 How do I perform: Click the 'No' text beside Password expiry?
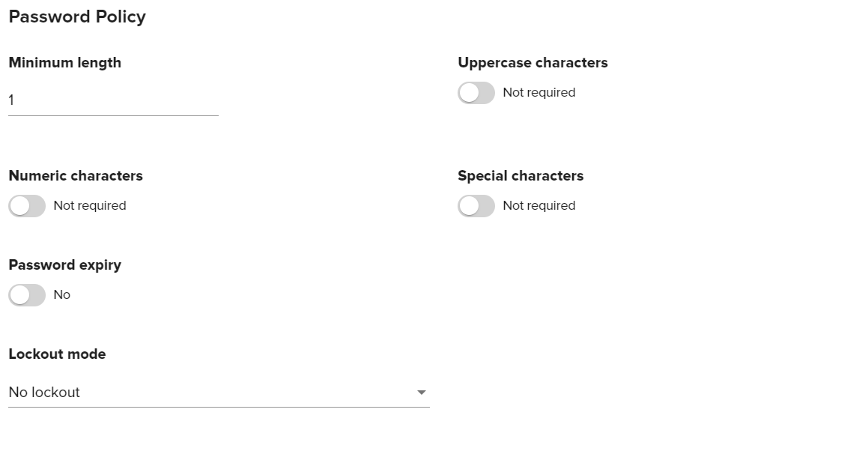(x=62, y=295)
